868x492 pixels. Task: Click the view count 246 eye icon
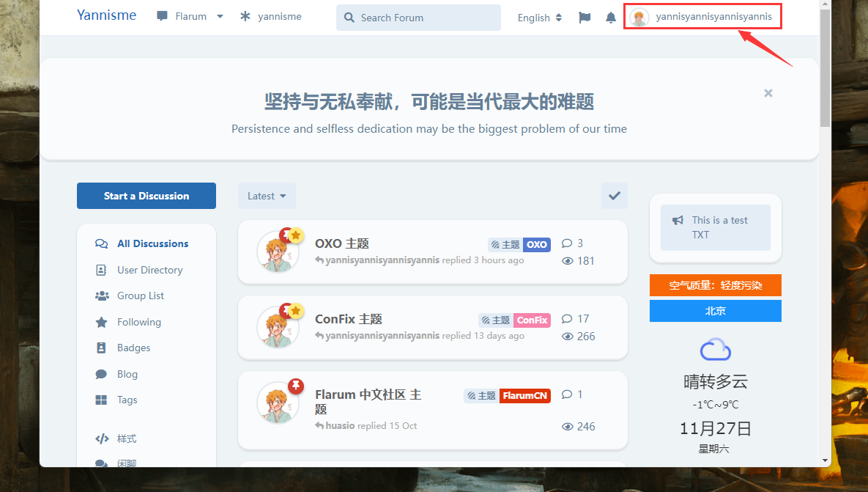pyautogui.click(x=568, y=427)
